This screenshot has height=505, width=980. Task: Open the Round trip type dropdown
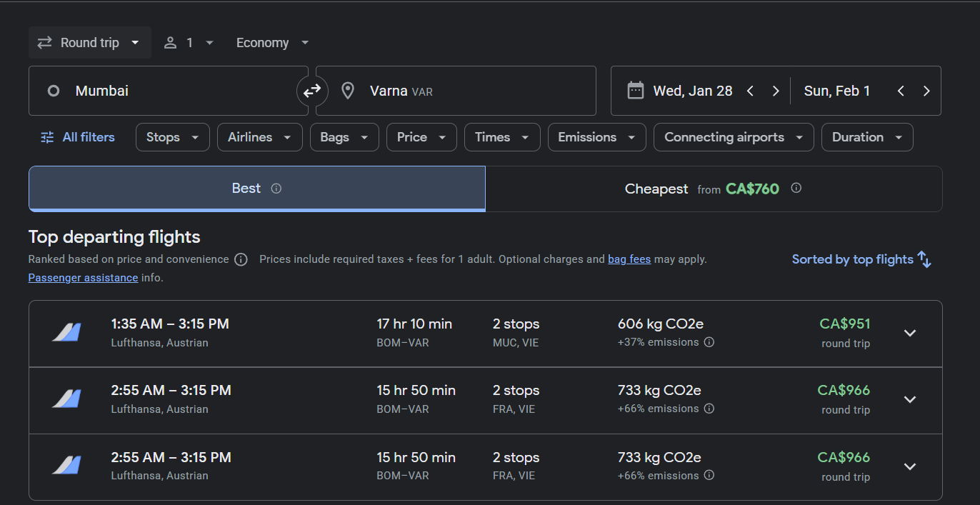point(90,43)
